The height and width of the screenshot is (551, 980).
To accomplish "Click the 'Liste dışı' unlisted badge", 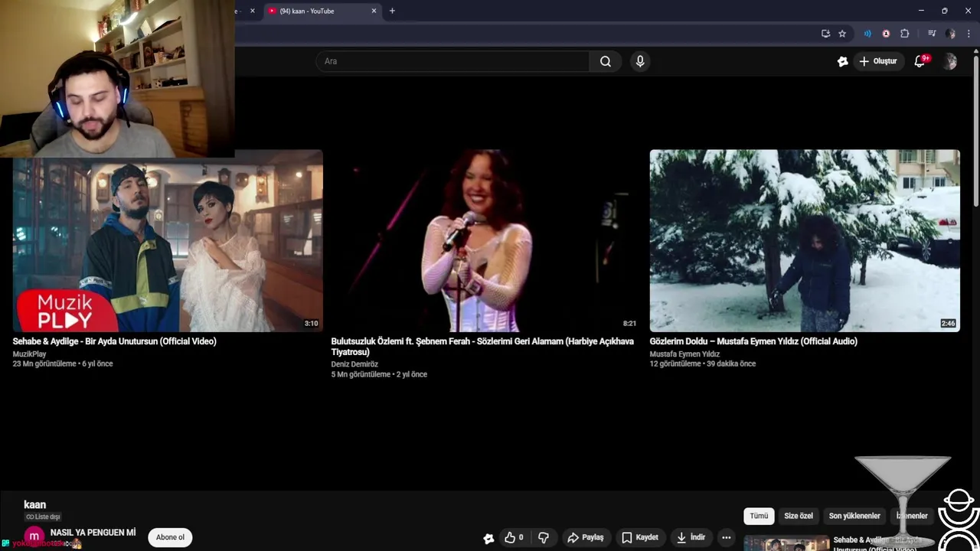I will click(x=43, y=517).
